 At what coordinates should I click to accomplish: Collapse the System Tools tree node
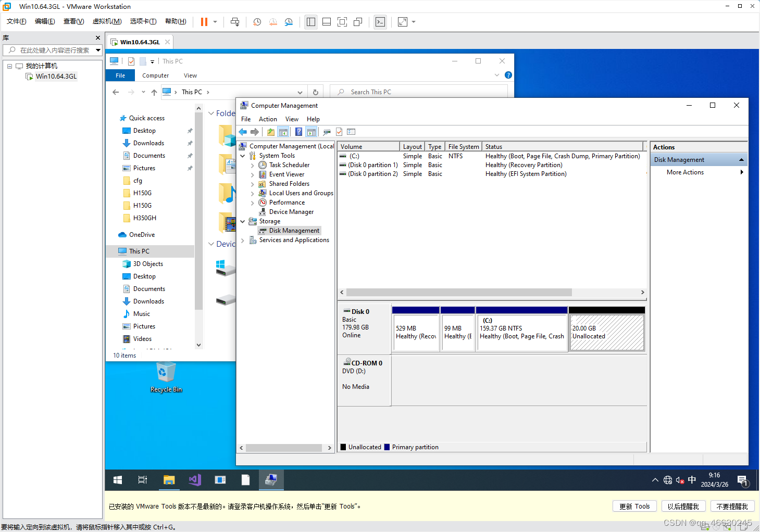pyautogui.click(x=243, y=156)
